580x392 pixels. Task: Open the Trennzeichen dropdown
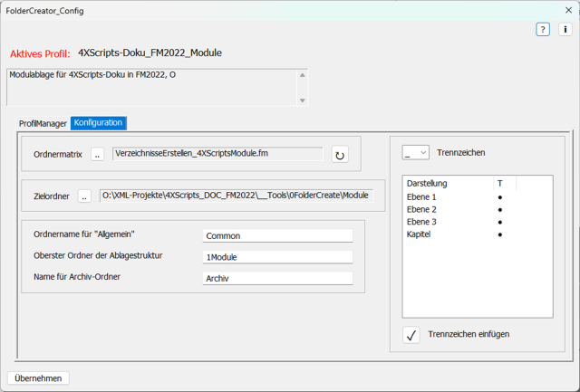click(416, 153)
